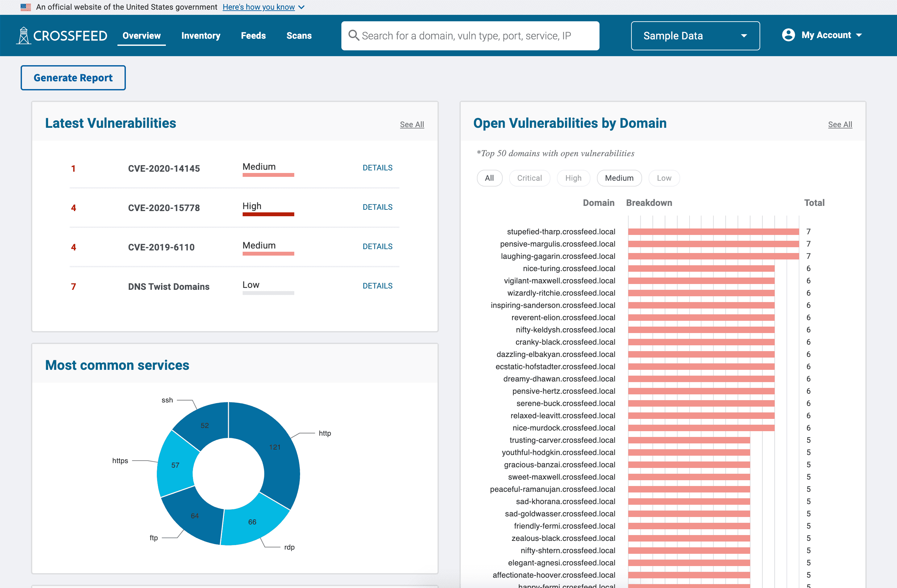Select the All severity filter chip

(489, 178)
